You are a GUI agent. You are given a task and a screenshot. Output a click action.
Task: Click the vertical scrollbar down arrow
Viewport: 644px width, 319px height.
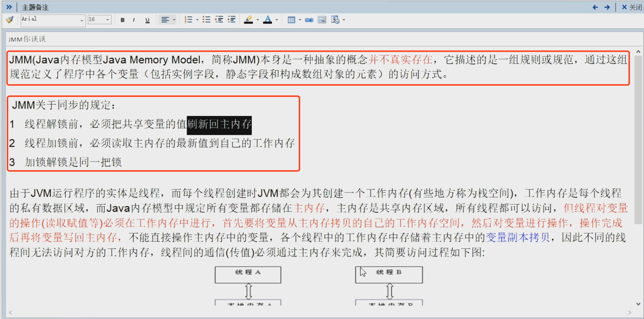click(638, 304)
